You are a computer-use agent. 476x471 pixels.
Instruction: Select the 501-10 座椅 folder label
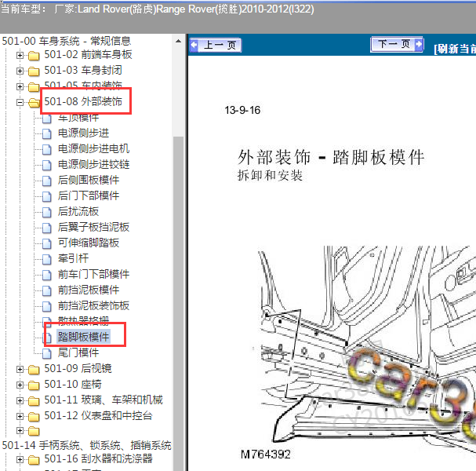[73, 385]
